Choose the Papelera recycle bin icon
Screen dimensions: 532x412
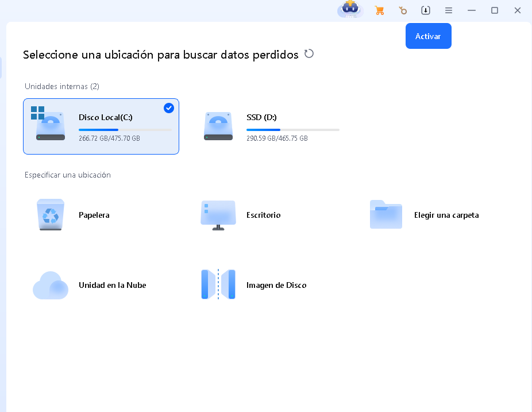pyautogui.click(x=51, y=215)
